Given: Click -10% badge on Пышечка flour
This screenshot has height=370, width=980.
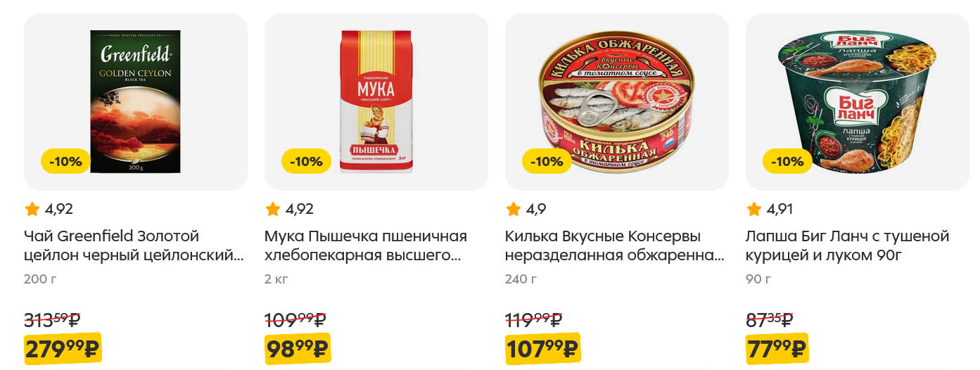Looking at the screenshot, I should [306, 161].
